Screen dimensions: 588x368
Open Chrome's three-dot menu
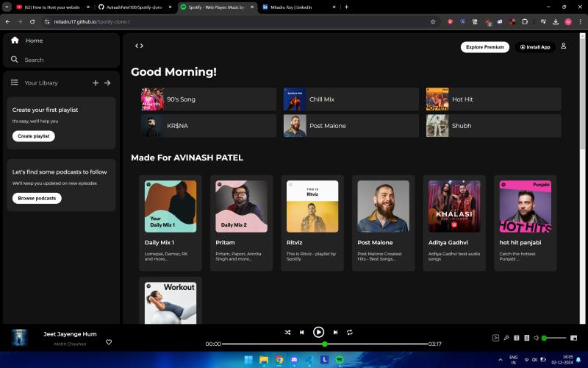click(x=581, y=22)
